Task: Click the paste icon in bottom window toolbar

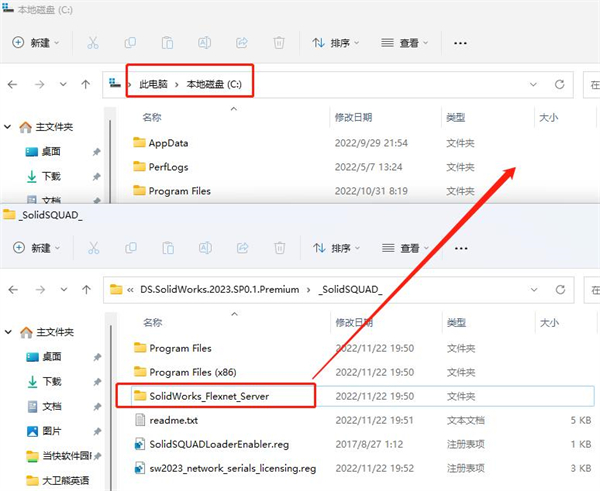Action: (x=167, y=247)
